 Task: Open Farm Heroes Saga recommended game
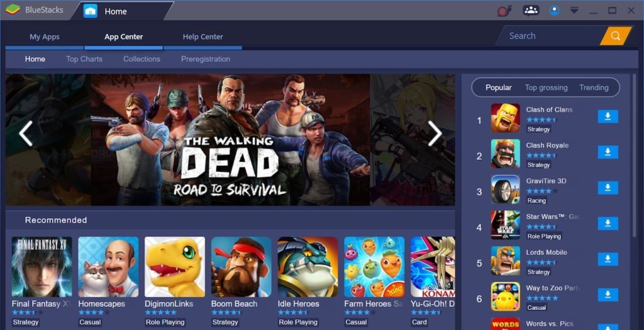374,266
